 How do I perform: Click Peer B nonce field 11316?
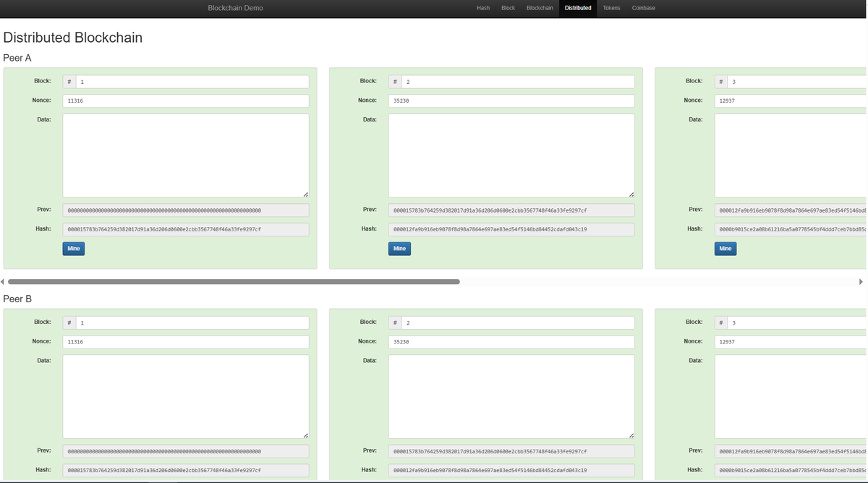[186, 342]
